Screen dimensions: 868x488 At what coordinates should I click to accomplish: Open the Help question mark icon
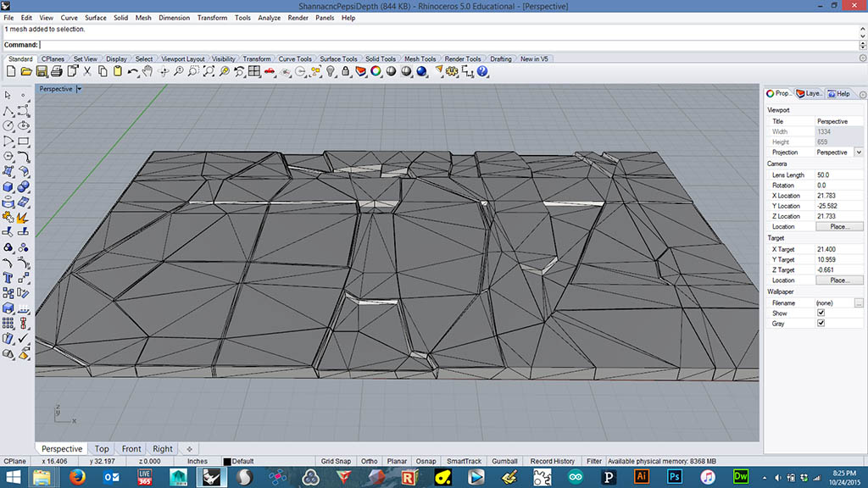tap(482, 72)
